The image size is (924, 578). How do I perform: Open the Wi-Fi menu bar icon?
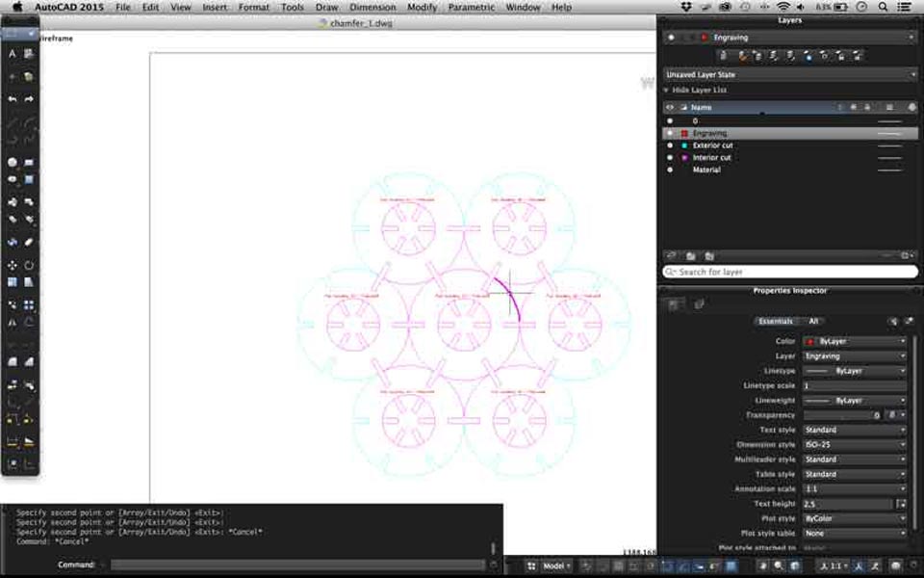point(783,7)
